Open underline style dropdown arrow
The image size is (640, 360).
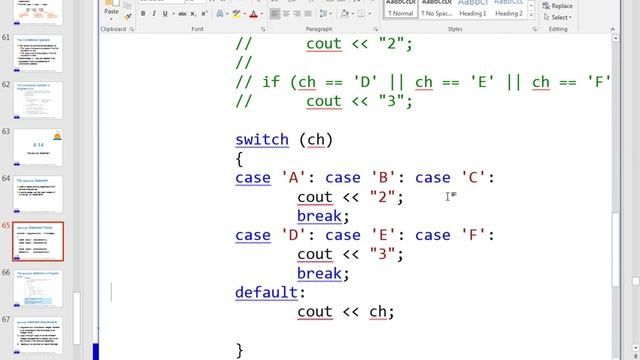tap(173, 14)
